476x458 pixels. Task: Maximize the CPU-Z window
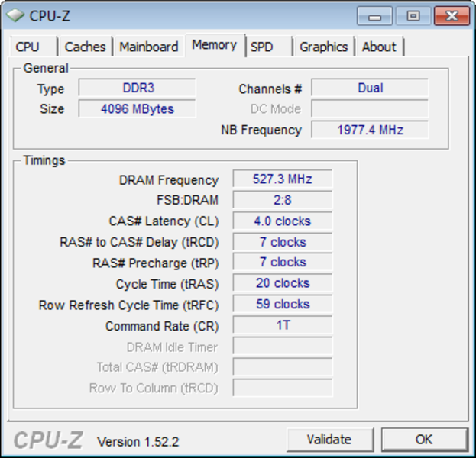[x=413, y=16]
